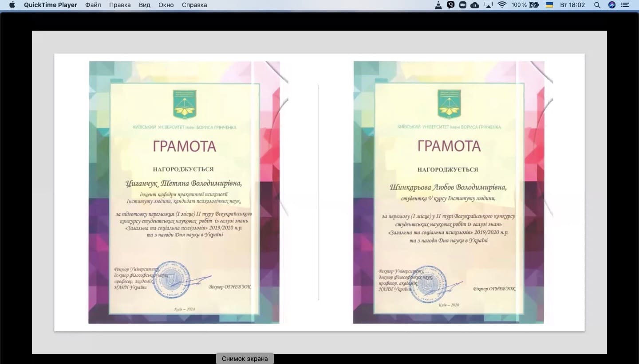This screenshot has height=364, width=639.
Task: Click the left ГРАМОТА certificate image
Action: click(184, 192)
